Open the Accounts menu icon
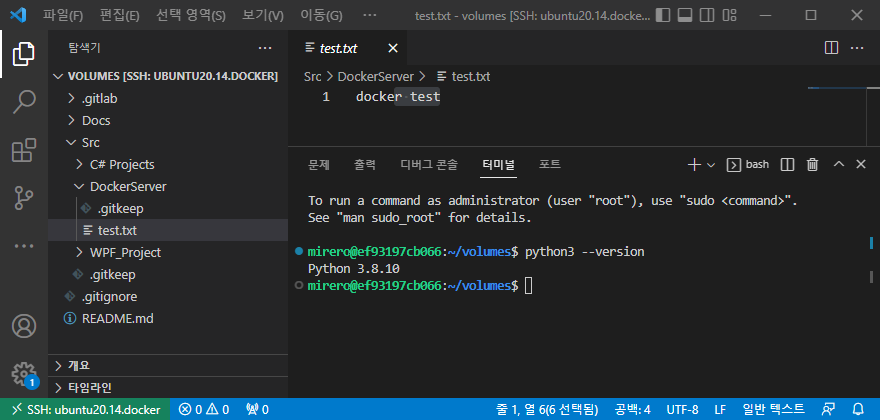880x420 pixels. [24, 326]
